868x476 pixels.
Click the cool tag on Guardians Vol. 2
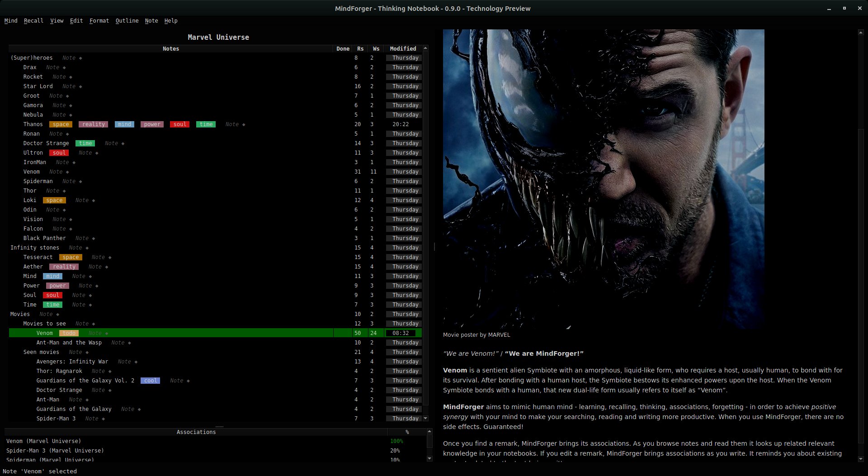pyautogui.click(x=151, y=381)
